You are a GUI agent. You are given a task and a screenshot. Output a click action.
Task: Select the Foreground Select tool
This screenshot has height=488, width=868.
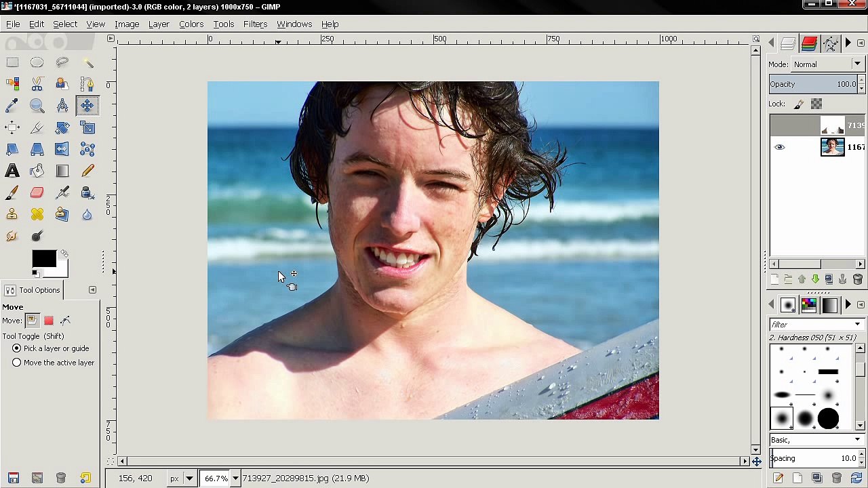62,84
